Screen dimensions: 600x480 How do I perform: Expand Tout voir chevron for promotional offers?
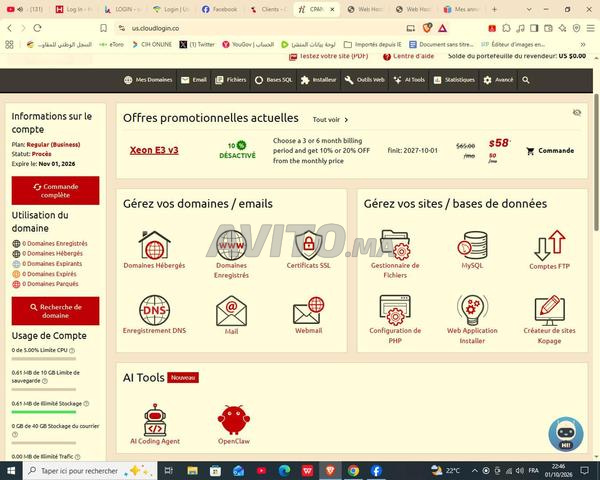[346, 120]
